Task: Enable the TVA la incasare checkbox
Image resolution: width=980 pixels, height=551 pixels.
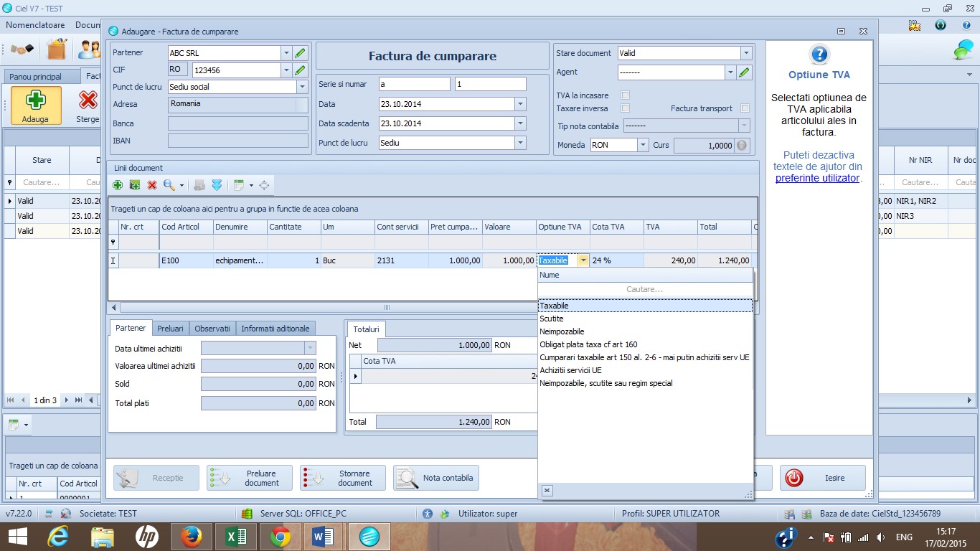Action: point(625,95)
